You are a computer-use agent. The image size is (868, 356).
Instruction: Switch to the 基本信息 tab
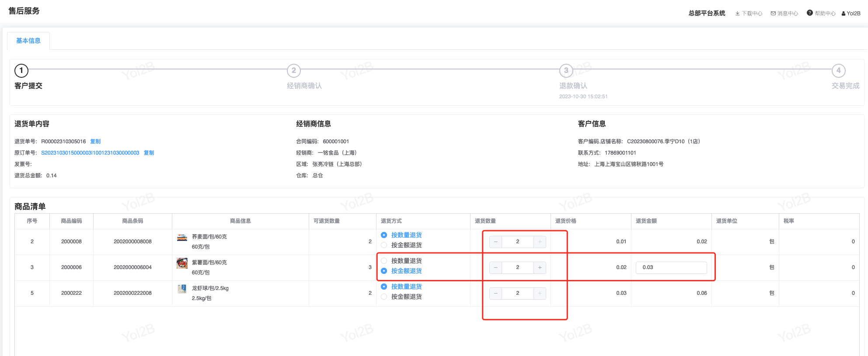28,41
